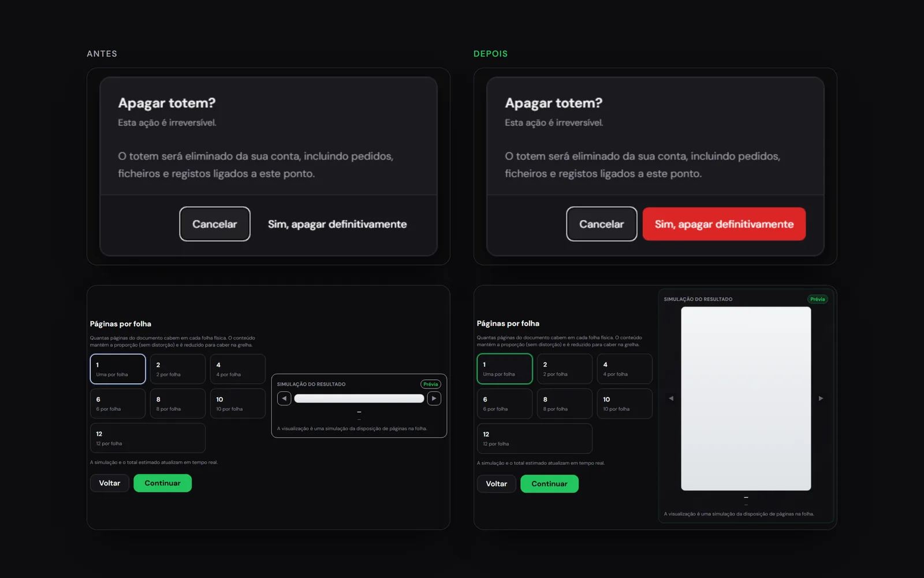Click the flattened preview bar in ANTES

click(359, 398)
